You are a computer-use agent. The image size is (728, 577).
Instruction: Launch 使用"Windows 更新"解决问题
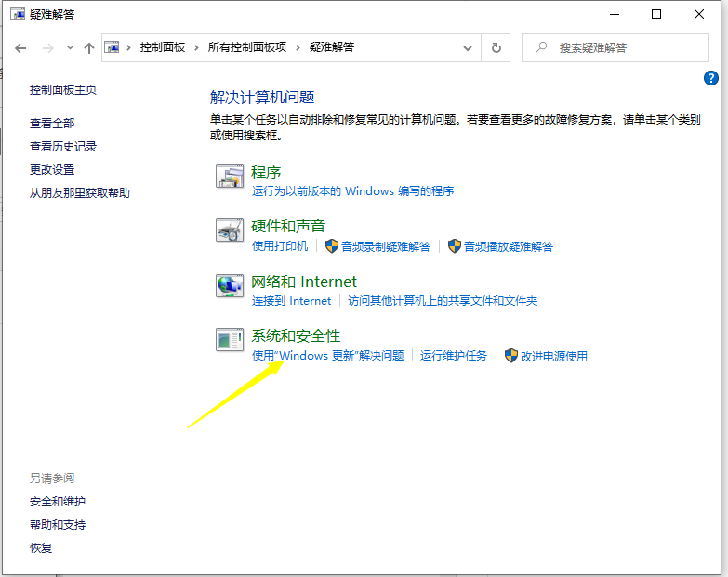328,356
